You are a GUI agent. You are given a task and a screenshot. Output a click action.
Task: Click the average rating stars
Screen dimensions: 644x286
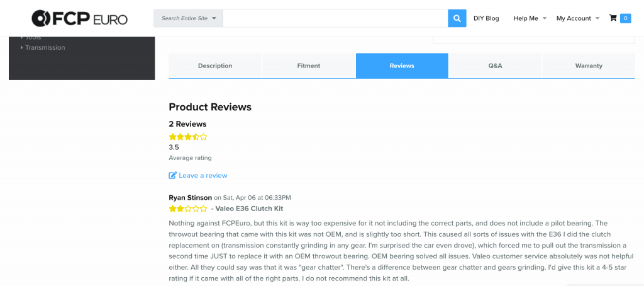click(x=187, y=136)
